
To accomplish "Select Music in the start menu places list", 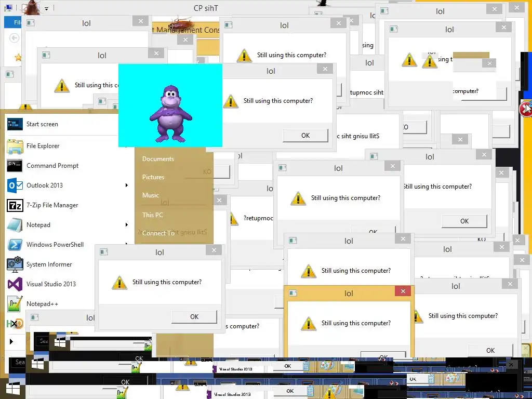I will 151,195.
